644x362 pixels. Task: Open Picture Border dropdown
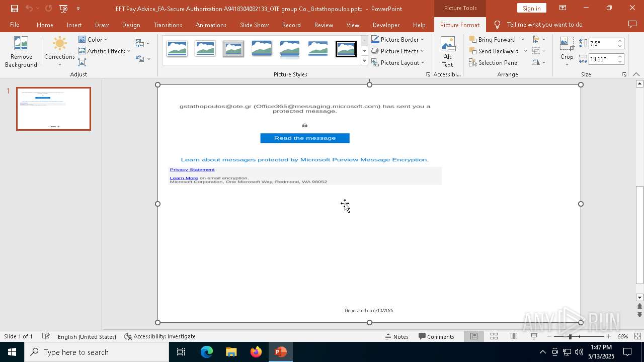point(397,39)
